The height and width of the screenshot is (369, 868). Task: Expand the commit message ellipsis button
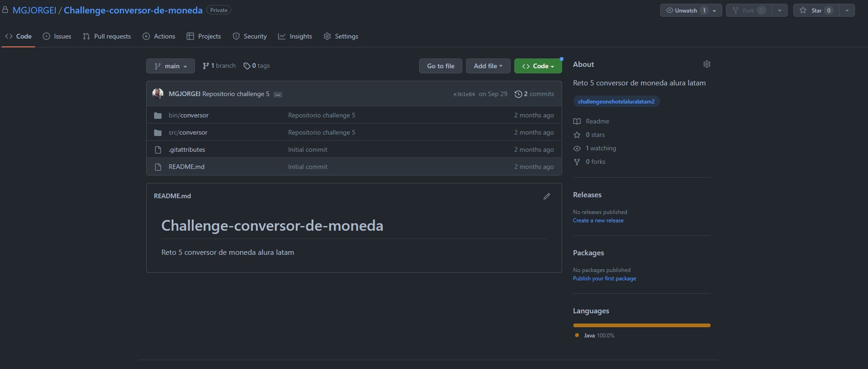tap(278, 94)
